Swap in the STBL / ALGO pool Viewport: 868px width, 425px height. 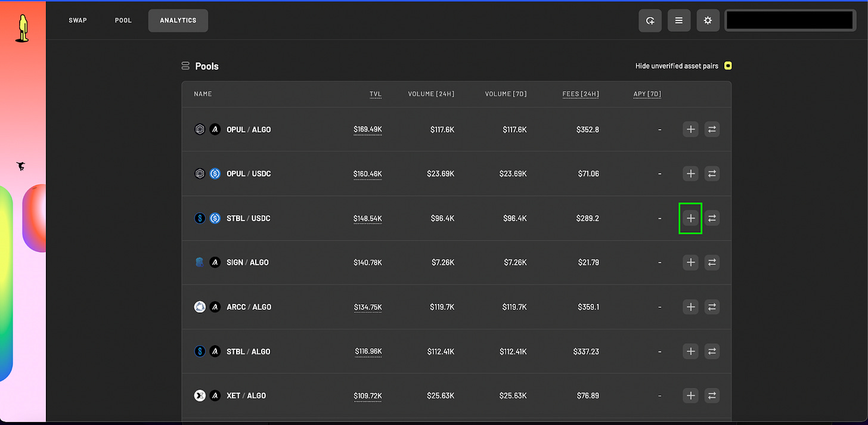coord(712,351)
